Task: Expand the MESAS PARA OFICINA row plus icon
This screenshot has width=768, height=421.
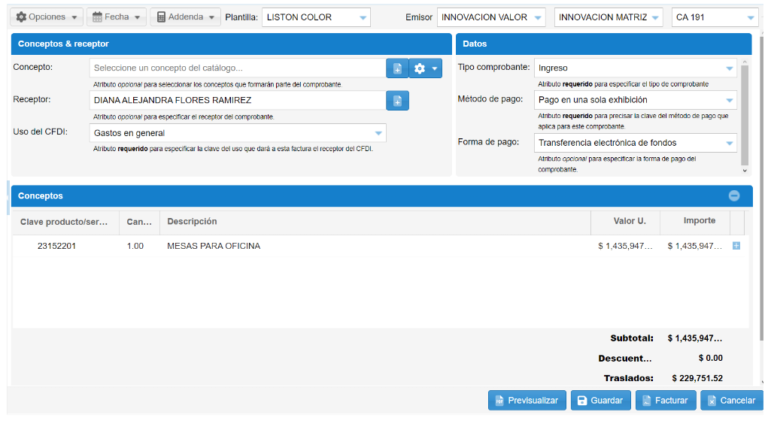Action: [x=737, y=246]
